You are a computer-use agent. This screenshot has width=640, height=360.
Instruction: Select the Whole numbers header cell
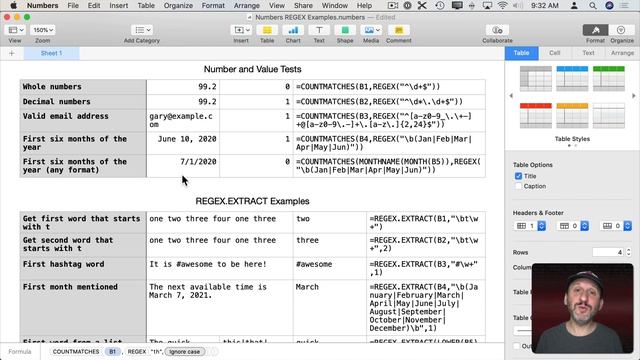[83, 87]
